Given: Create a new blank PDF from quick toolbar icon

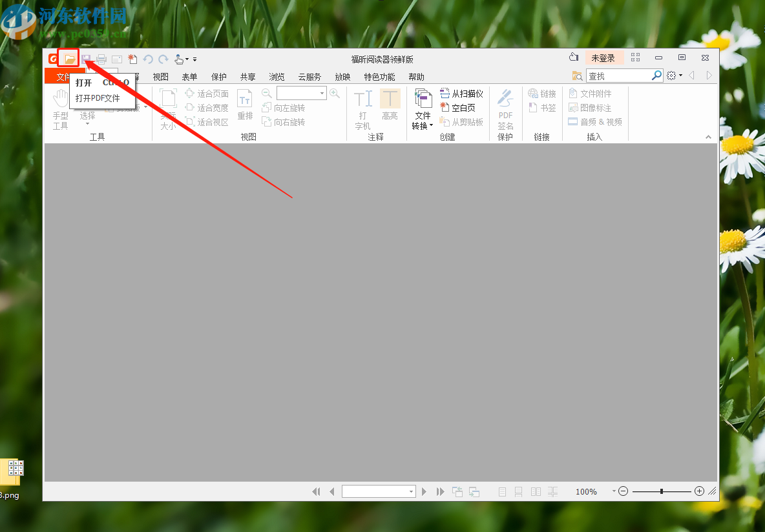Looking at the screenshot, I should pyautogui.click(x=132, y=59).
